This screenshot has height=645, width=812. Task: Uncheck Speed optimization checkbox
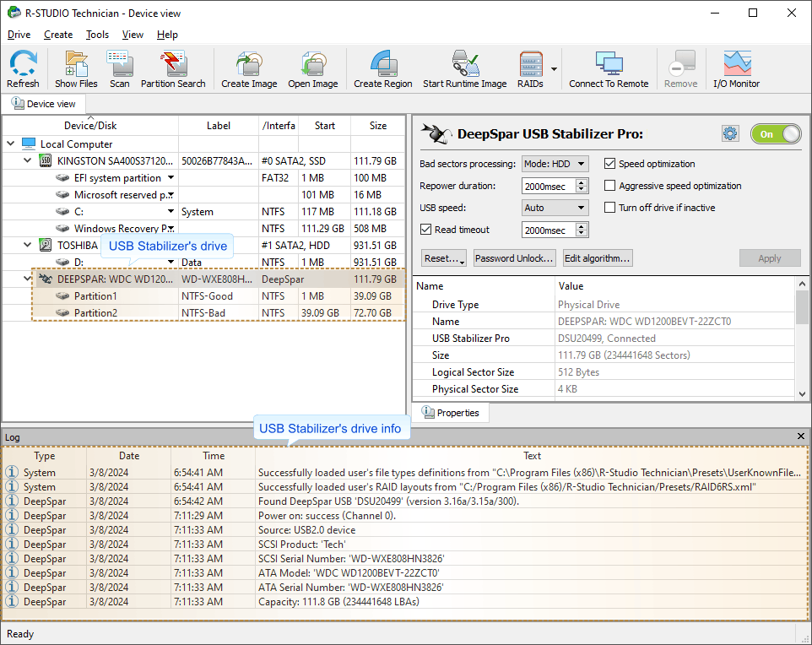tap(610, 164)
